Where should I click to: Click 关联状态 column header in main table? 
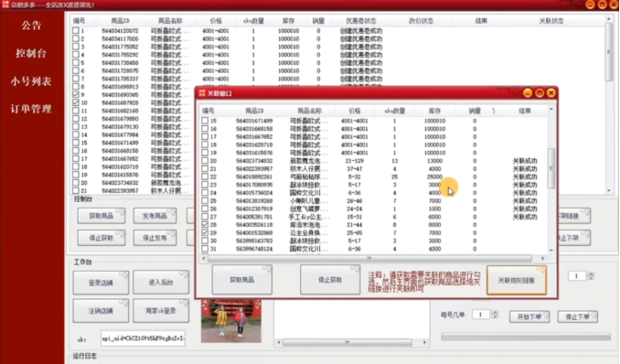pos(551,21)
